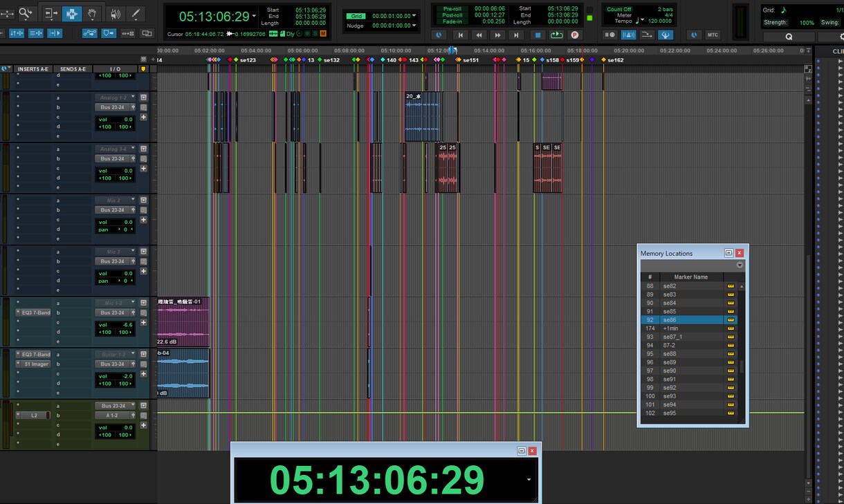This screenshot has width=844, height=504.
Task: Click the SENDS A-E column header
Action: (x=73, y=69)
